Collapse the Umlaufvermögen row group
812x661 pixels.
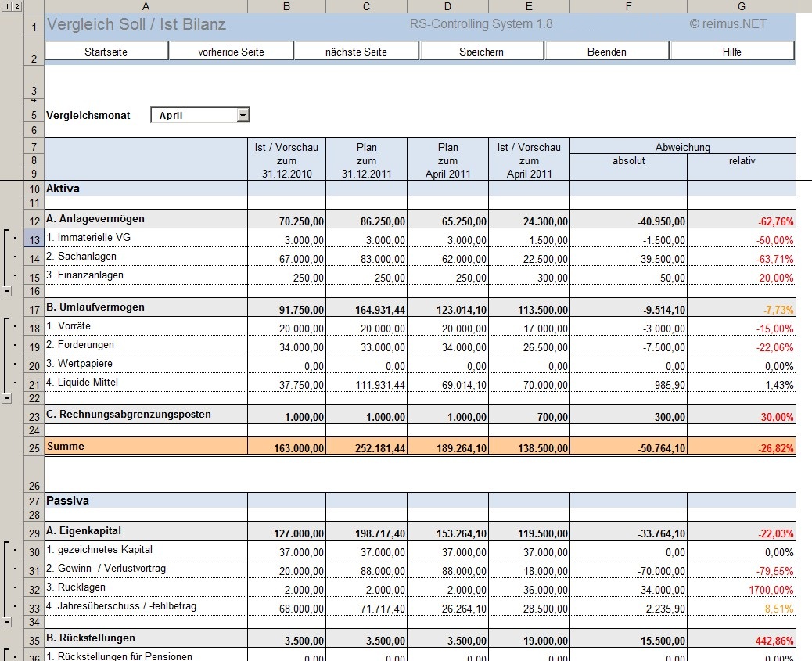7,398
